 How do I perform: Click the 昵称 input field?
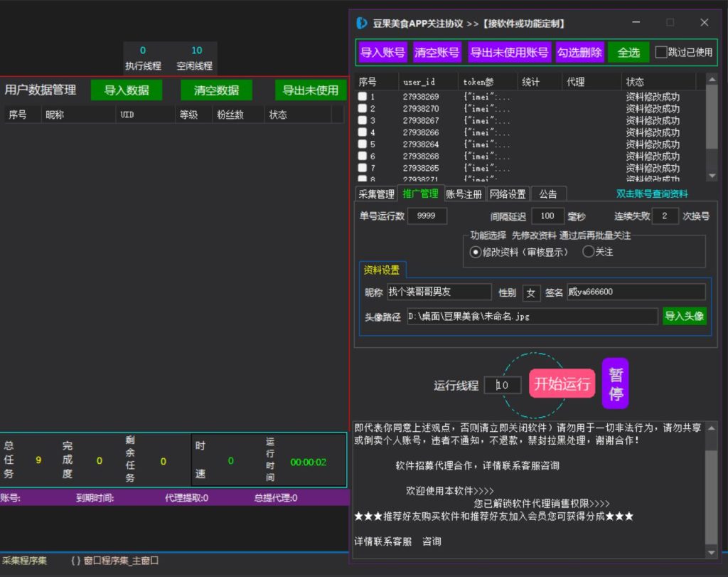439,292
